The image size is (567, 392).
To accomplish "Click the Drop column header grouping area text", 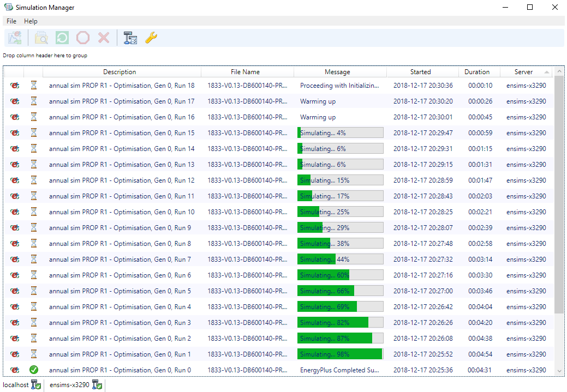I will [x=45, y=55].
